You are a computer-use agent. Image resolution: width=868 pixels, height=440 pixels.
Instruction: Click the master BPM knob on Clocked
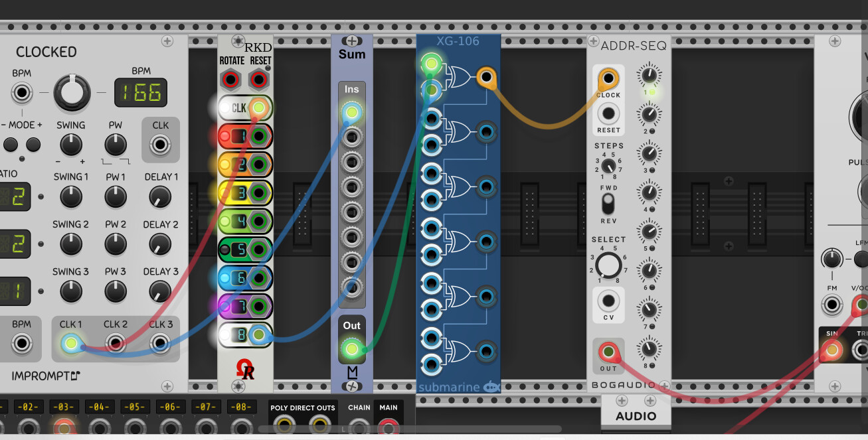72,92
